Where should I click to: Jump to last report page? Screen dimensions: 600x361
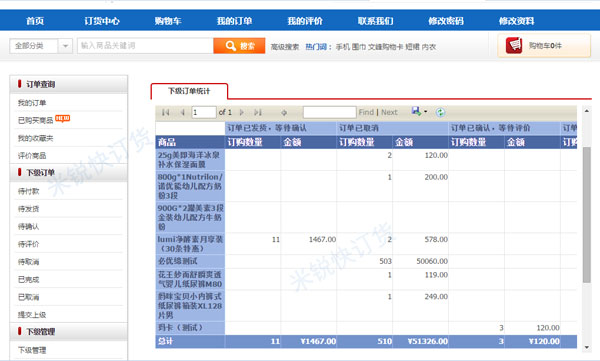tap(258, 112)
